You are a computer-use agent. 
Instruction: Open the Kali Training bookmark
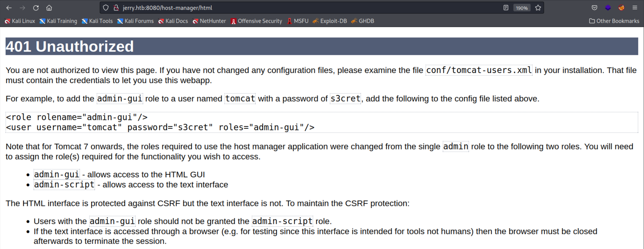(58, 21)
